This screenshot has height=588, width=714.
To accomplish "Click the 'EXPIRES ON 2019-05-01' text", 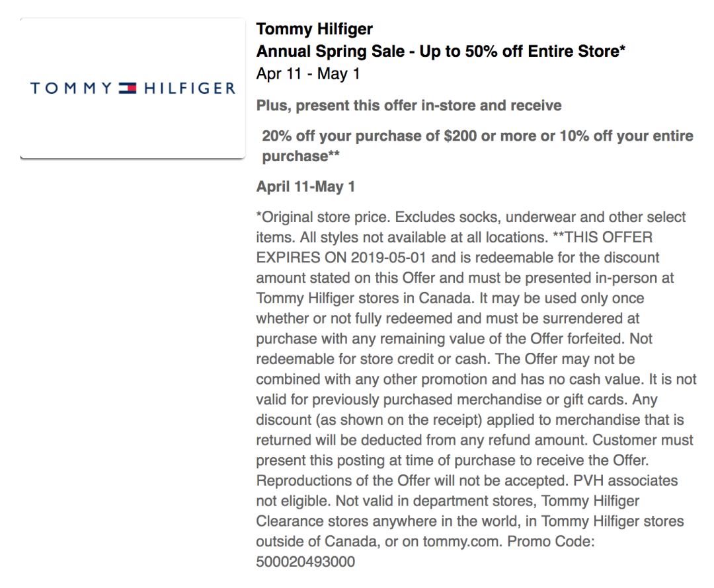I will 341,258.
